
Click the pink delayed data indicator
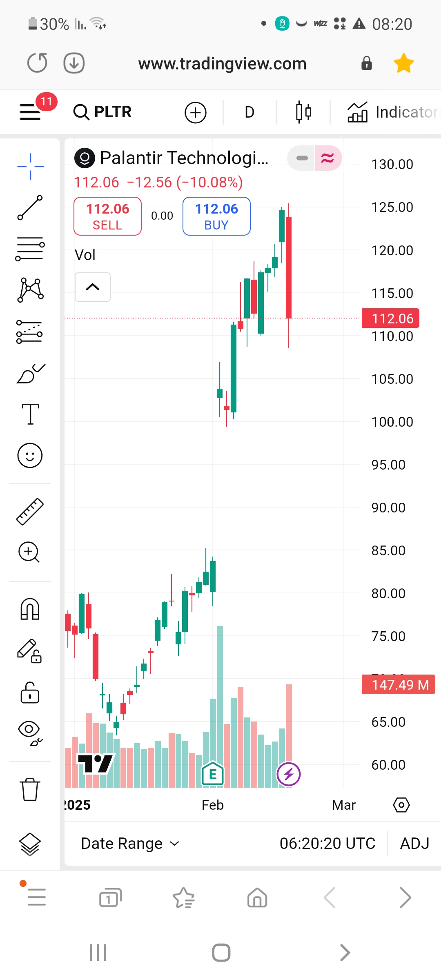coord(328,158)
